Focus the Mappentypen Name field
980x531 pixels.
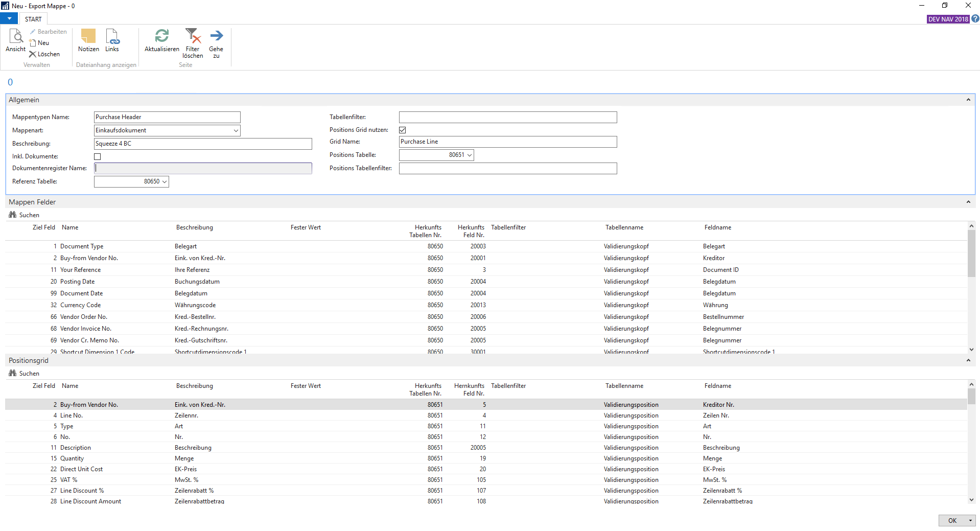(x=167, y=117)
